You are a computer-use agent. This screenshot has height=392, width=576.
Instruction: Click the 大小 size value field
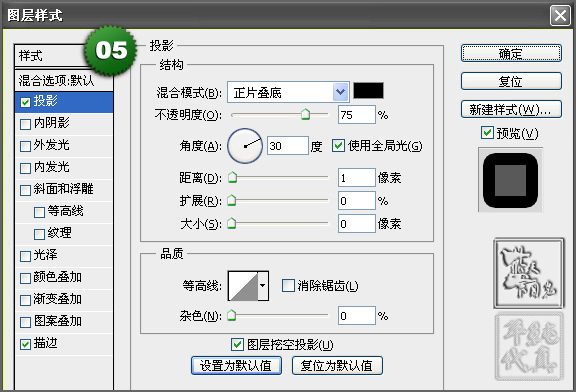[x=357, y=223]
